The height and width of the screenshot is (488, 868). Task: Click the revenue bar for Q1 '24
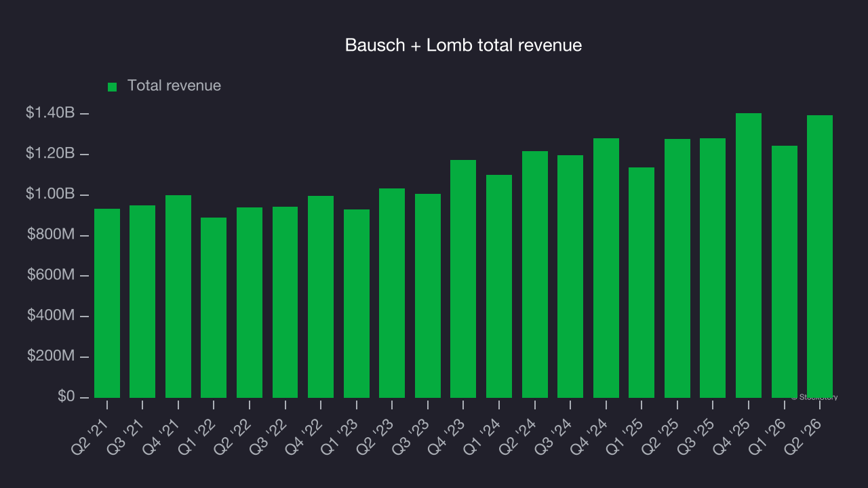coord(499,286)
